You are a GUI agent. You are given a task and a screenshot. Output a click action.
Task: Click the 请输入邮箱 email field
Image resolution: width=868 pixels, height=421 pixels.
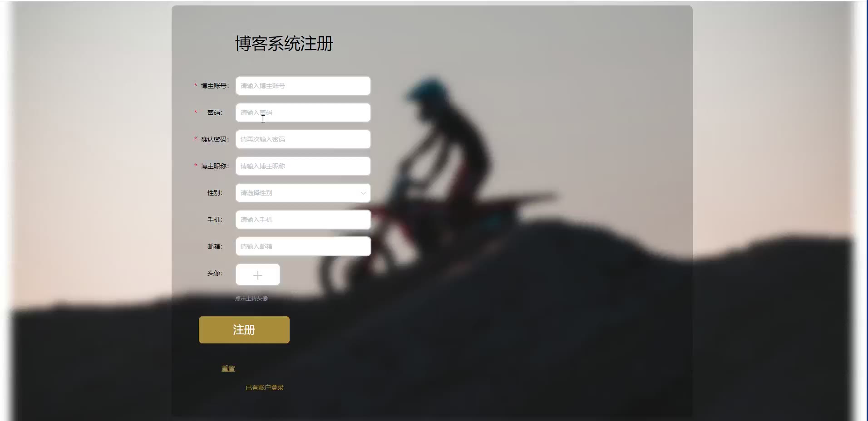pos(303,246)
